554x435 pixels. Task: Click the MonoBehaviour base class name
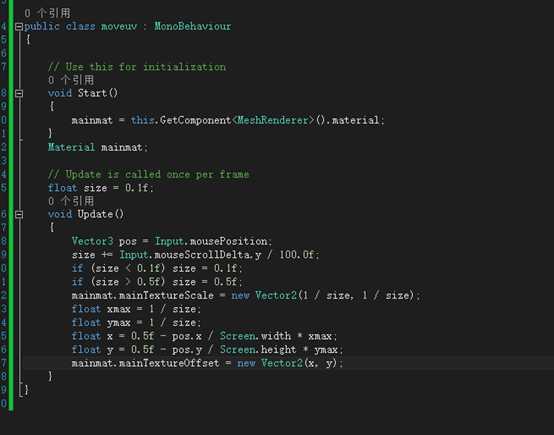(x=193, y=26)
